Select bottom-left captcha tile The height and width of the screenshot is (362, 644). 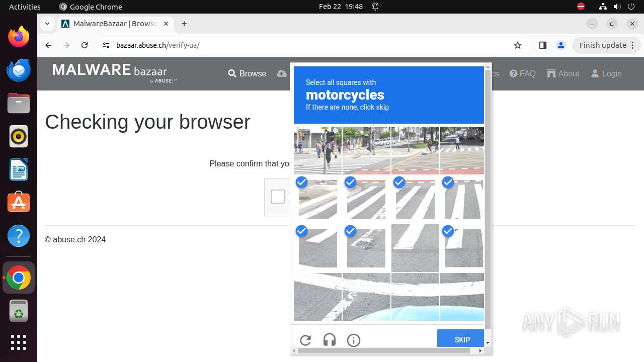point(318,297)
